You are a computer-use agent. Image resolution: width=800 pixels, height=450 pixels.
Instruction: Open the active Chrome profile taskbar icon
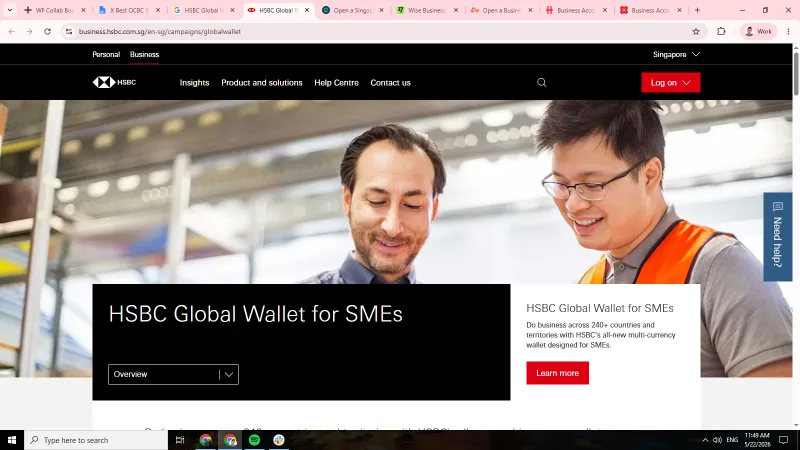coord(230,440)
